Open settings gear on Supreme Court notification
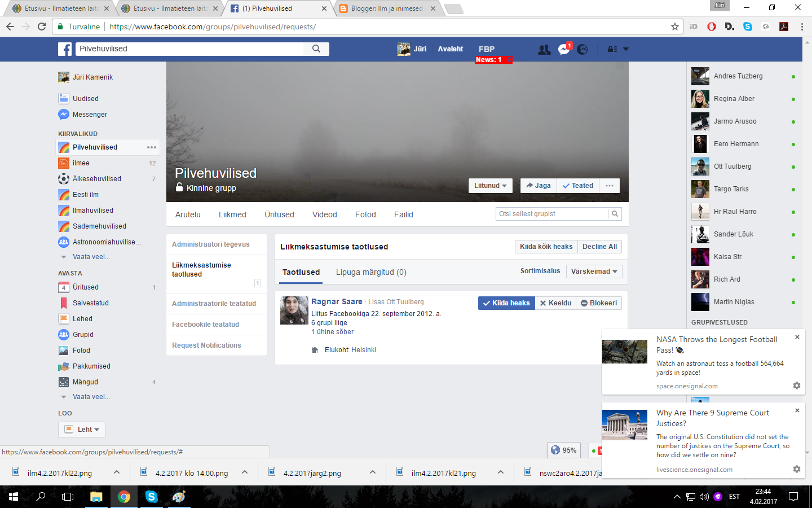Image resolution: width=812 pixels, height=508 pixels. tap(797, 469)
